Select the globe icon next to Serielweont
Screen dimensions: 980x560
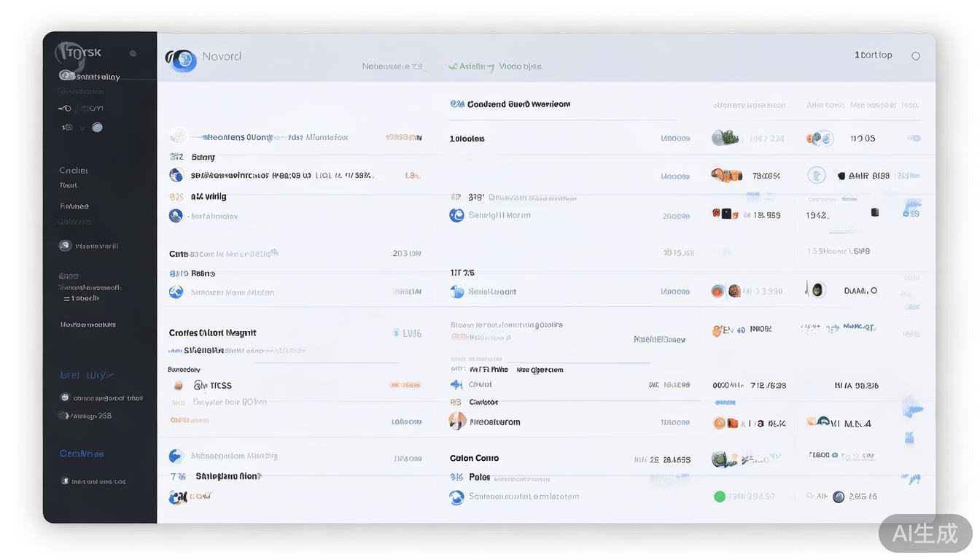[456, 290]
